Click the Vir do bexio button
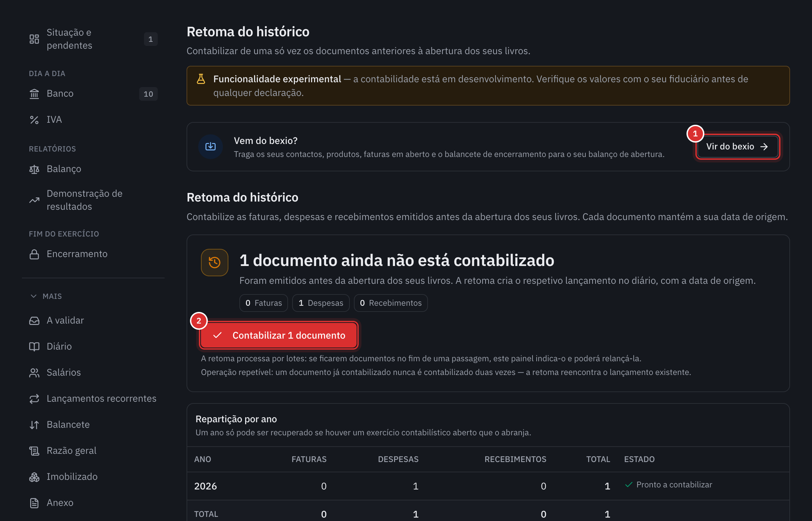Screen dimensions: 812x521 (738, 147)
